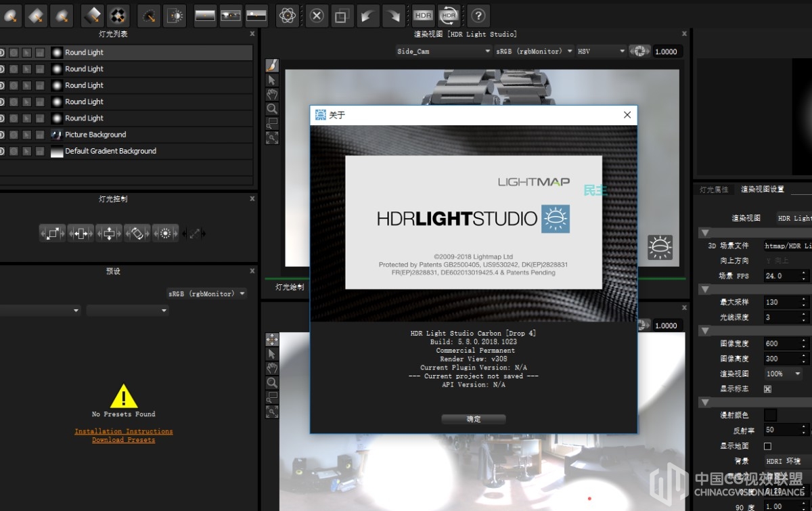812x511 pixels.
Task: Select the arrow pointer tool in render view
Action: click(x=271, y=80)
